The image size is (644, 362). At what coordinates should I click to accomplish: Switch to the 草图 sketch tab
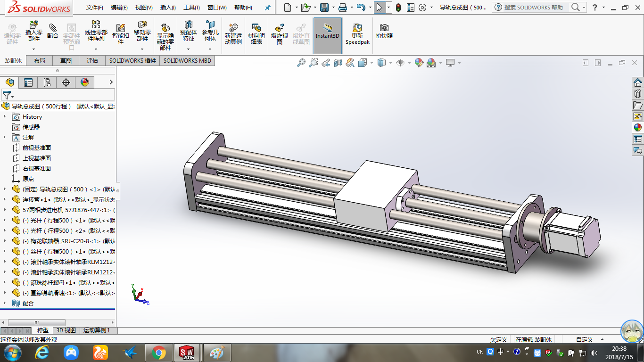click(x=66, y=60)
